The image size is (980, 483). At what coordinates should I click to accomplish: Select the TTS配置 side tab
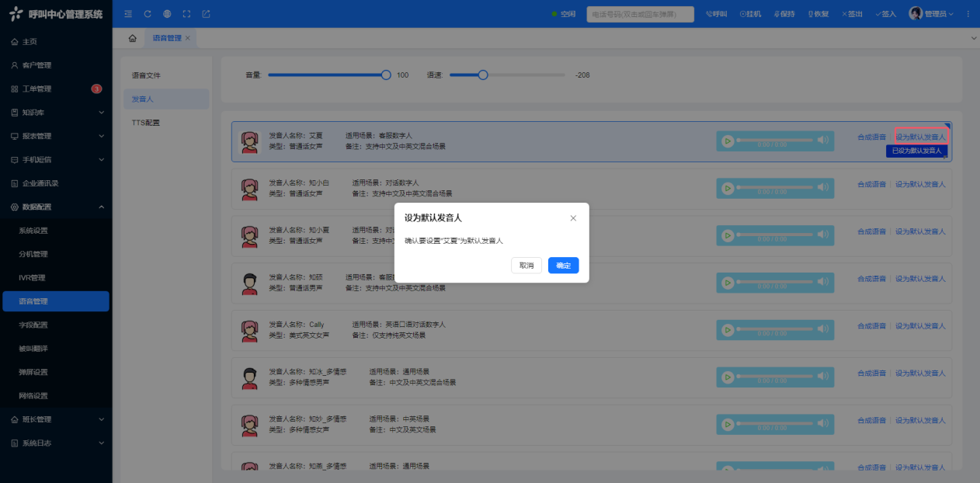click(146, 123)
